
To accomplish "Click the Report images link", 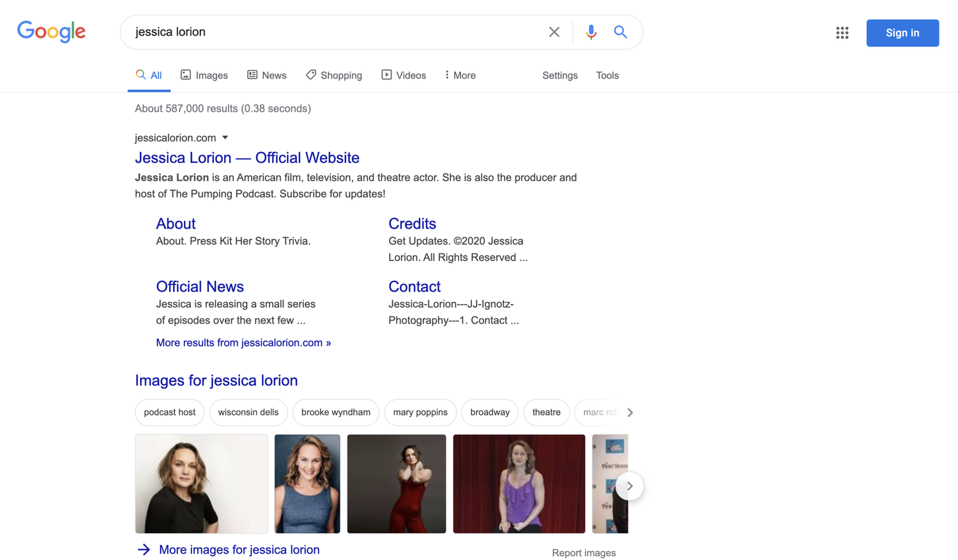I will pos(583,552).
